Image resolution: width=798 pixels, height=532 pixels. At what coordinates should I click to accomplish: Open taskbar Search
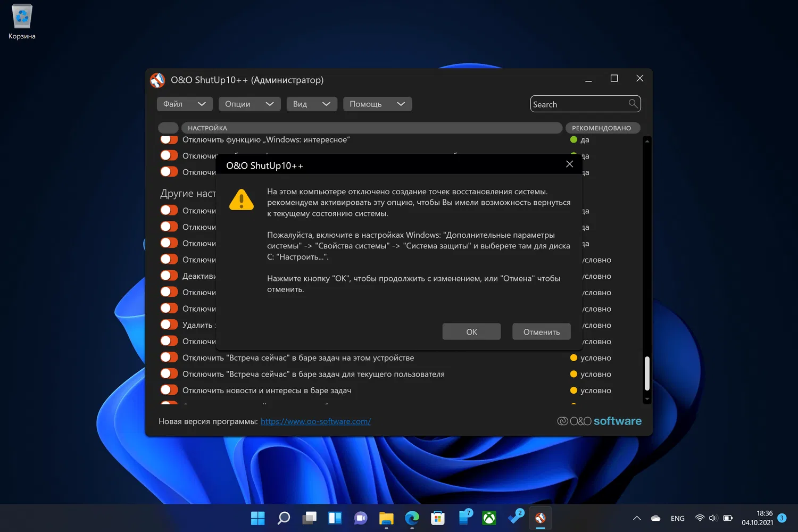(284, 518)
